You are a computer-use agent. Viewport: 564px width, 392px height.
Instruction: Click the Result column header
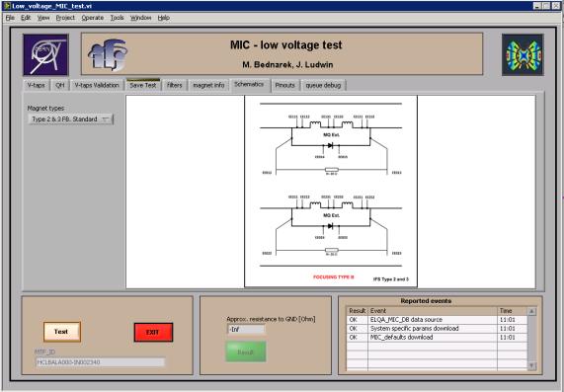(358, 311)
